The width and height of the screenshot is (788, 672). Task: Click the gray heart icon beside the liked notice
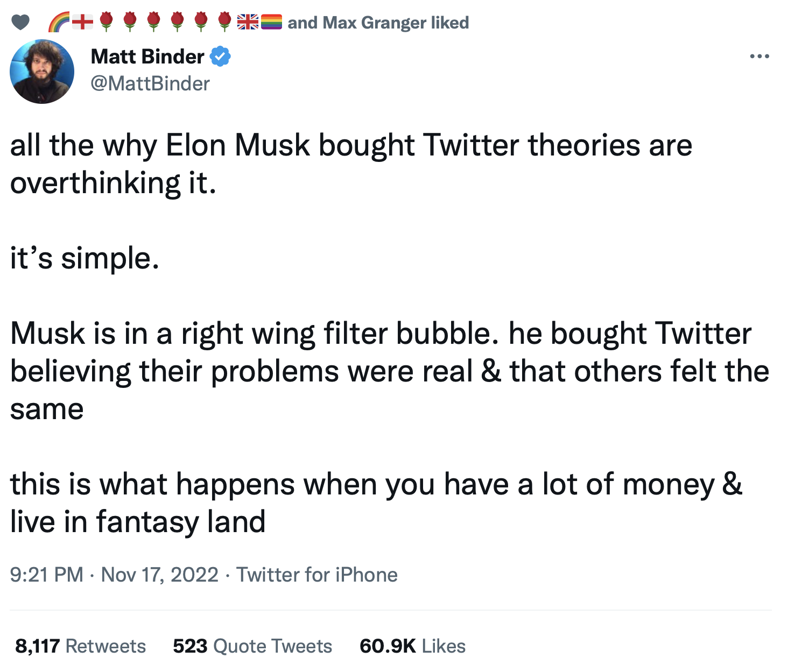(x=20, y=23)
